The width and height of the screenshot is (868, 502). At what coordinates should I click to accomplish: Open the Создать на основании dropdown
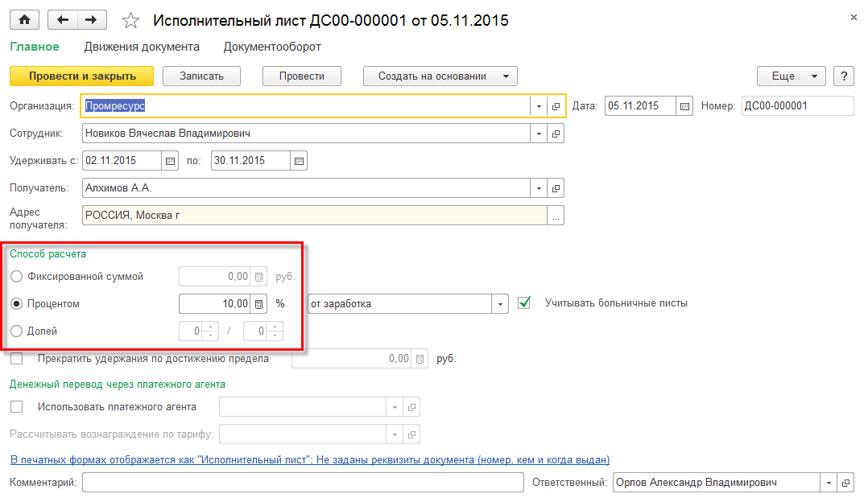(x=440, y=76)
